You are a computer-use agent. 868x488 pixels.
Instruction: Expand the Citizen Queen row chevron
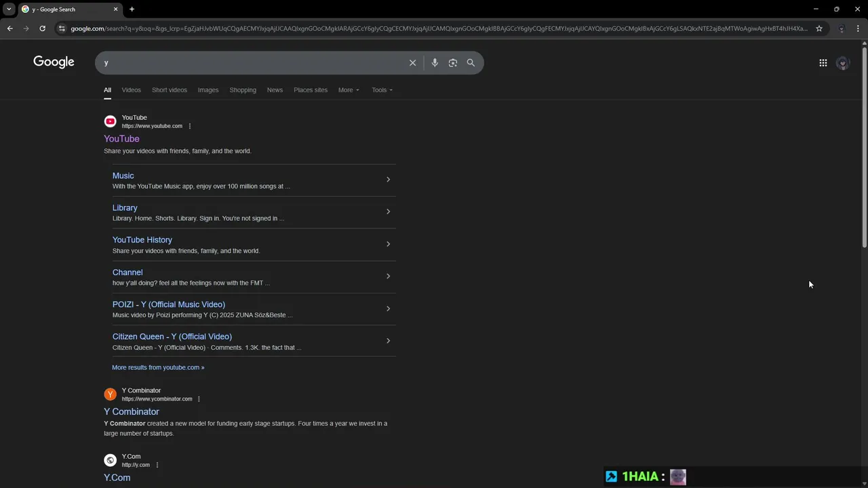[388, 340]
